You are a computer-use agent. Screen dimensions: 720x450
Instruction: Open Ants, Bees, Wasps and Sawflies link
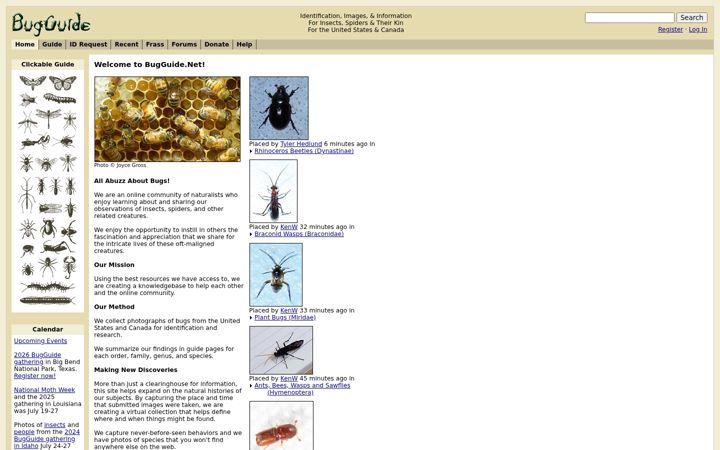(x=302, y=389)
